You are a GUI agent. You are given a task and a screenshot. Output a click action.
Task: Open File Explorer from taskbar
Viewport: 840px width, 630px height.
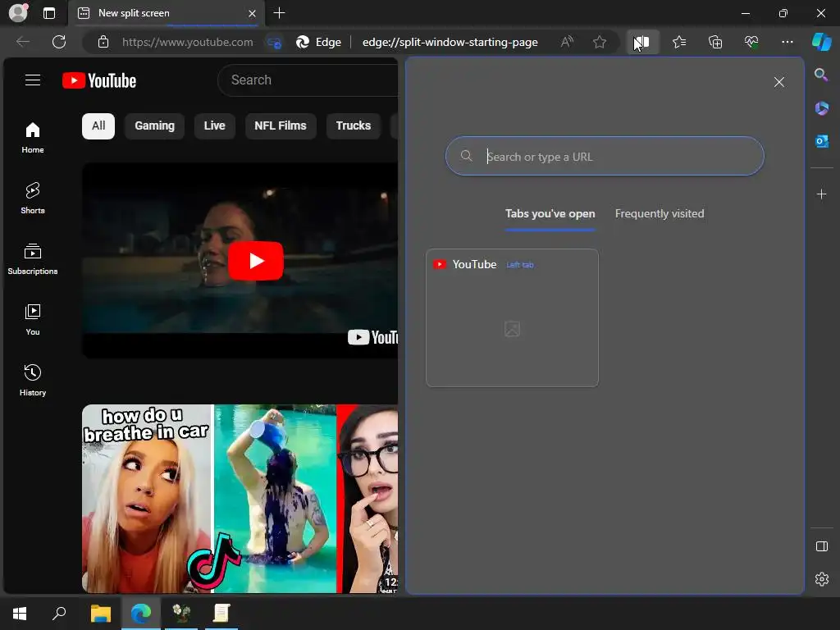tap(101, 613)
